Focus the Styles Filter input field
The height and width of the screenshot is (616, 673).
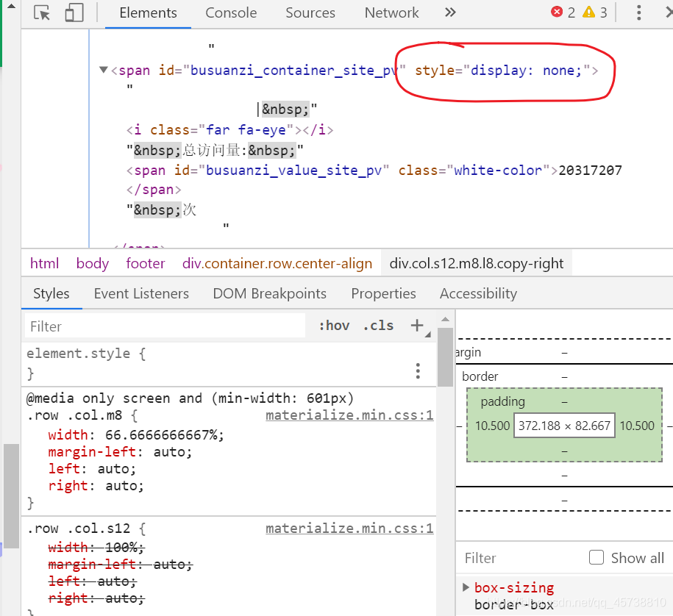tap(165, 326)
